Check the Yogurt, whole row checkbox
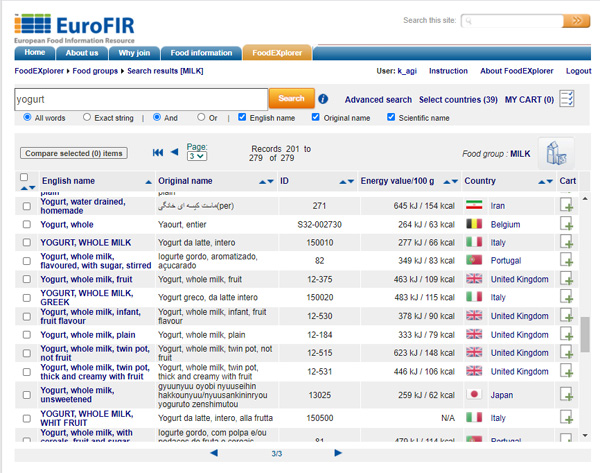 point(27,224)
